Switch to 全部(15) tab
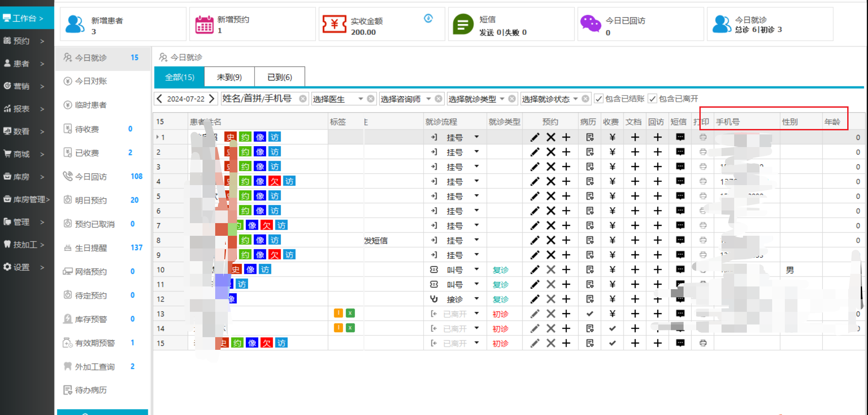 click(179, 77)
